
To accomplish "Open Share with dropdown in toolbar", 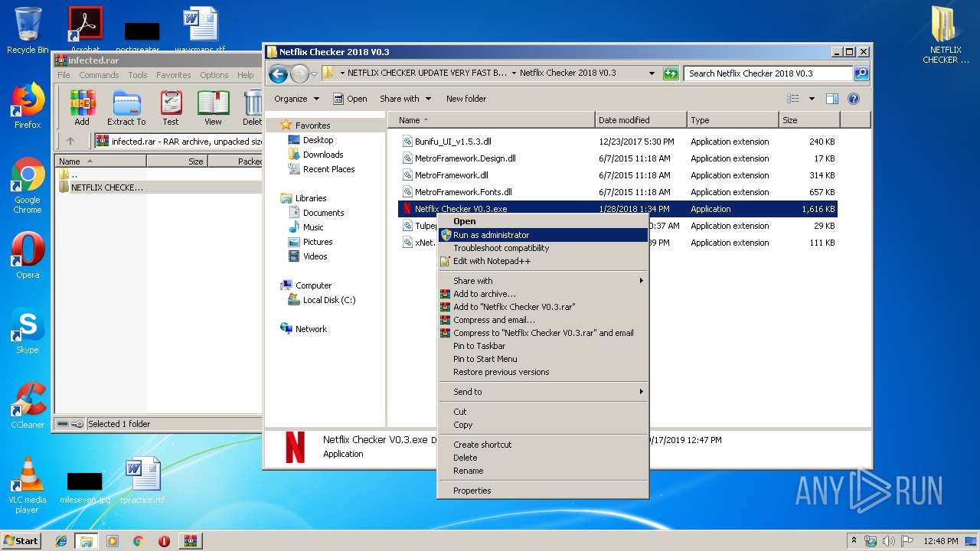I will 406,99.
